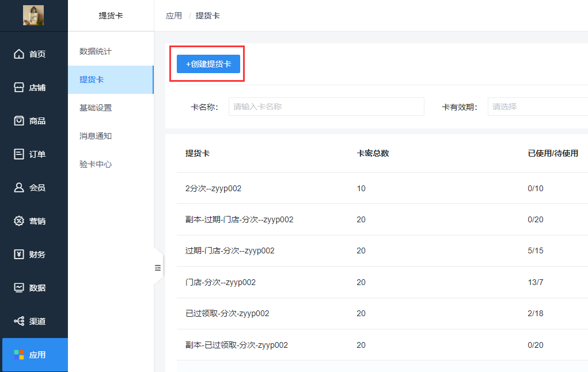
Task: Collapse the submenu sidebar handle
Action: pos(158,267)
